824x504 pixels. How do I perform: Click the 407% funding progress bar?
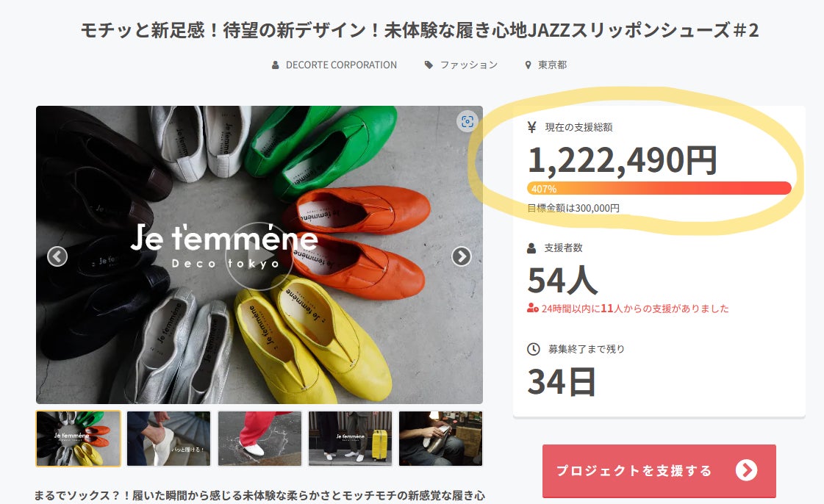pyautogui.click(x=659, y=188)
